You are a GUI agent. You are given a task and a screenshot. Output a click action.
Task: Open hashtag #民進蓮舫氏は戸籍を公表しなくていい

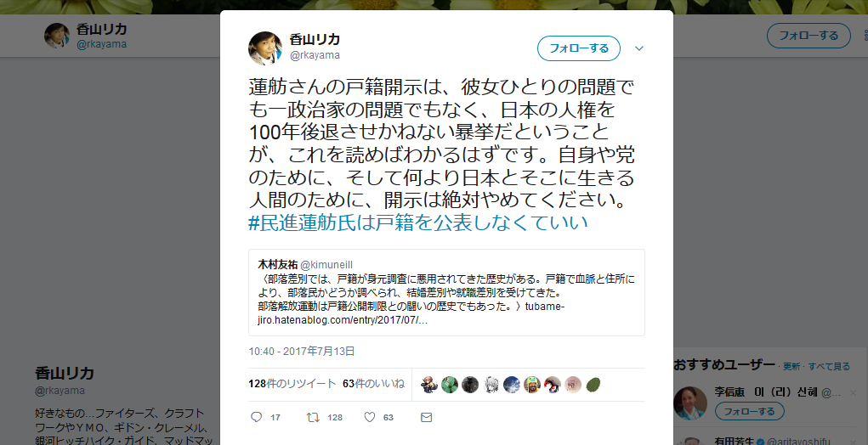418,222
